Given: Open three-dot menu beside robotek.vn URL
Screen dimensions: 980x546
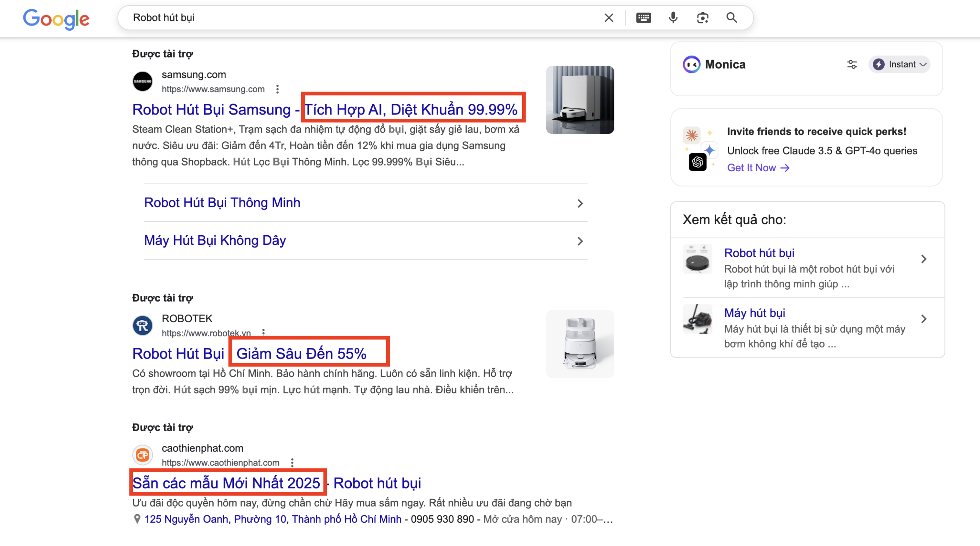Looking at the screenshot, I should [x=263, y=333].
